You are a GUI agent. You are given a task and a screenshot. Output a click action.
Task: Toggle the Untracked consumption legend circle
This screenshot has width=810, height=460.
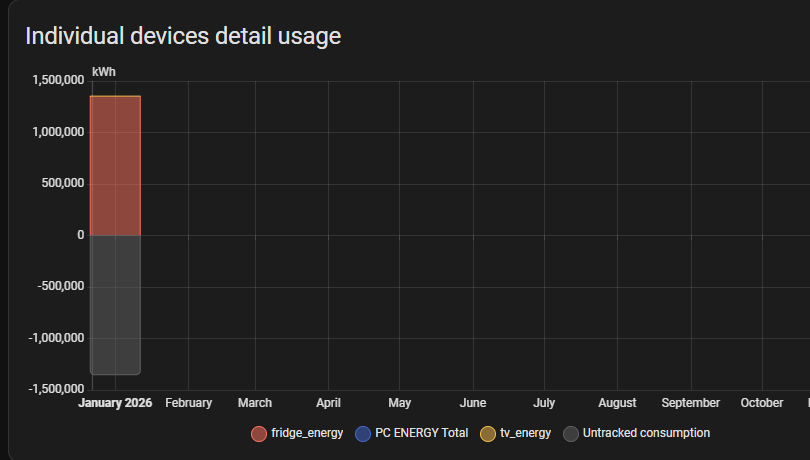[571, 434]
